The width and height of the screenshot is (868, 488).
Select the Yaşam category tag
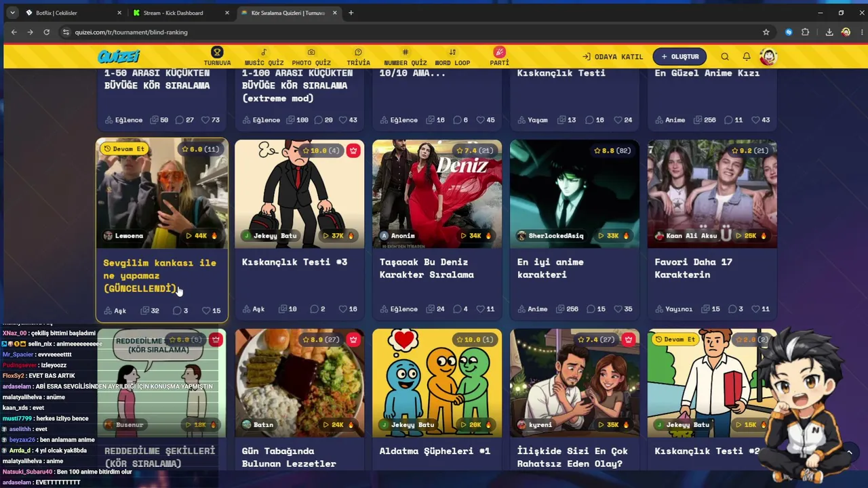pyautogui.click(x=532, y=120)
